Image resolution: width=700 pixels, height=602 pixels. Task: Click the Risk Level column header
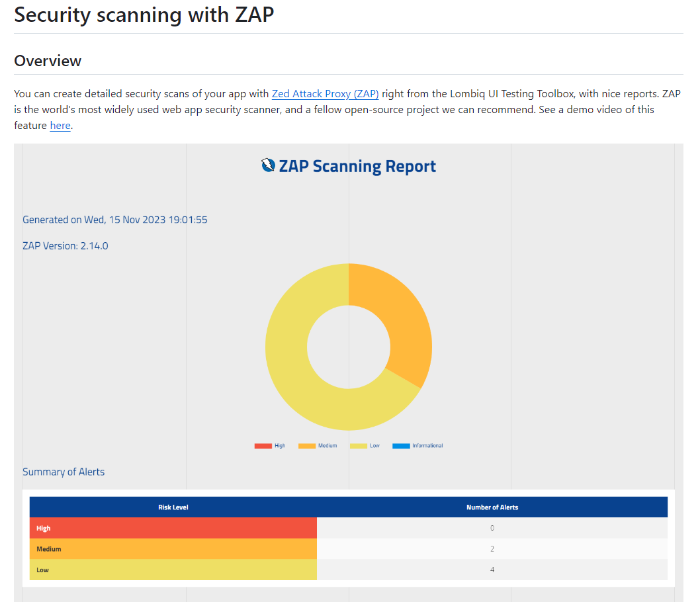(173, 507)
